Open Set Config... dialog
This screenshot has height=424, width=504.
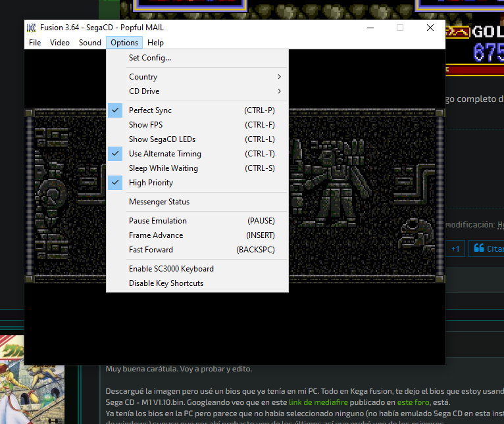click(x=197, y=58)
